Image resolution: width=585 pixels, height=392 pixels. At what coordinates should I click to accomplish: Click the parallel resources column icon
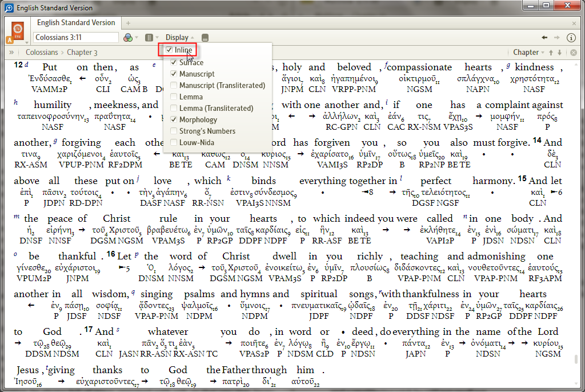coord(149,38)
